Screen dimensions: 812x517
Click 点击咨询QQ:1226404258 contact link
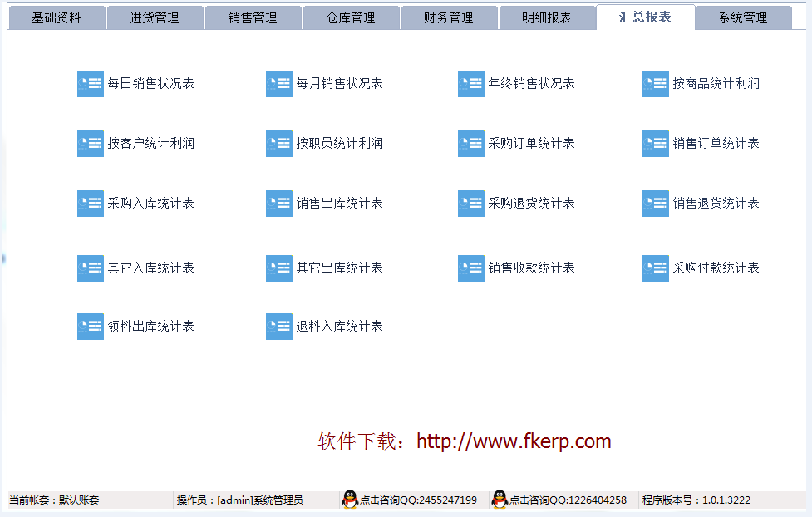(568, 500)
